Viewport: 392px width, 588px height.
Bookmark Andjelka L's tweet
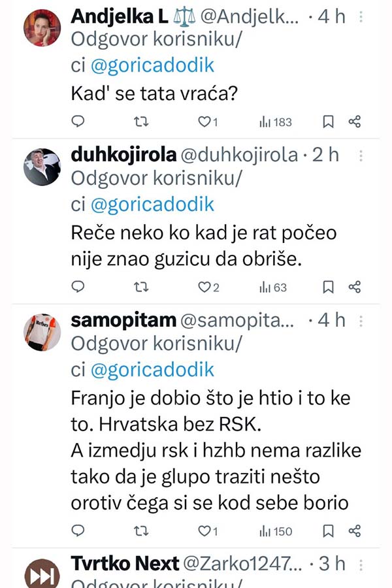pyautogui.click(x=329, y=122)
